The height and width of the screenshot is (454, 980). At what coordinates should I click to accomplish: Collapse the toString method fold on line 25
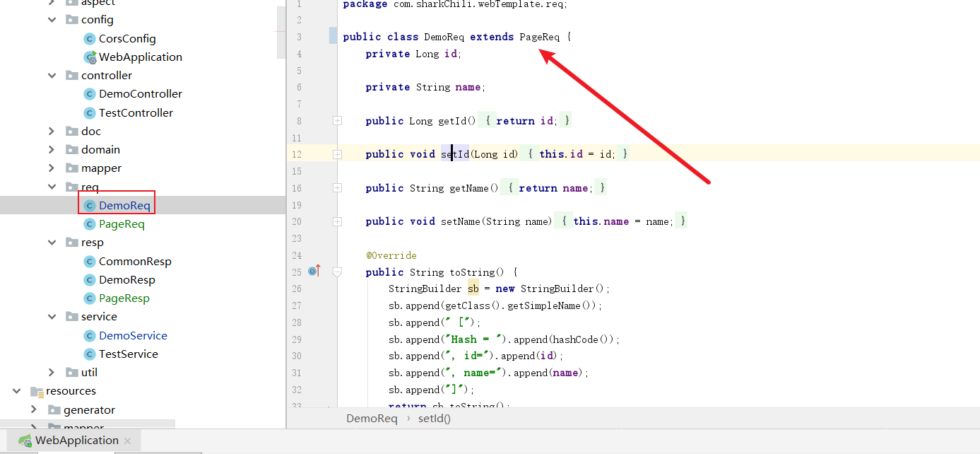[337, 272]
